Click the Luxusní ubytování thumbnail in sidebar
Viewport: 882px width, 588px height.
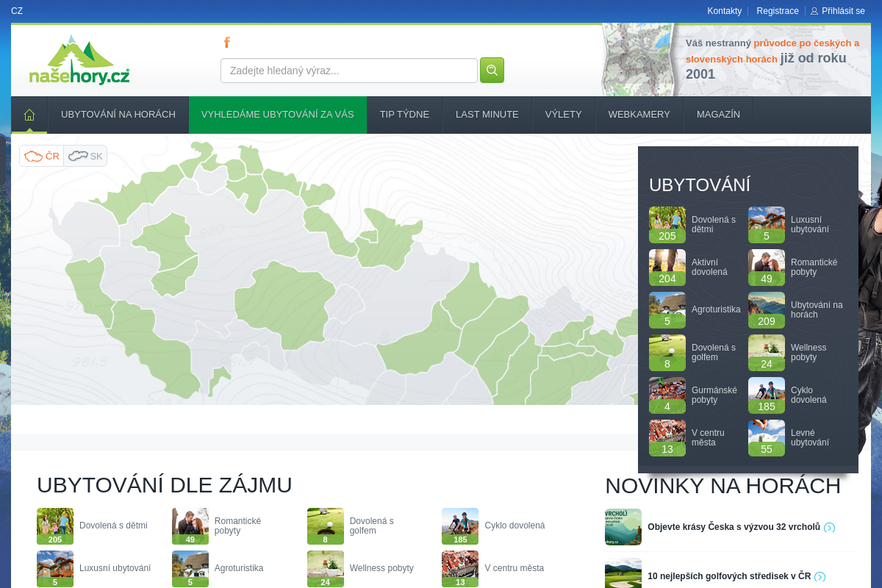(767, 225)
